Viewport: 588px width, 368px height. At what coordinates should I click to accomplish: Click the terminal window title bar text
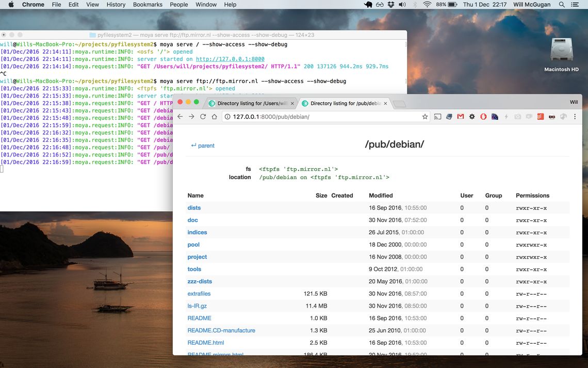[x=205, y=35]
